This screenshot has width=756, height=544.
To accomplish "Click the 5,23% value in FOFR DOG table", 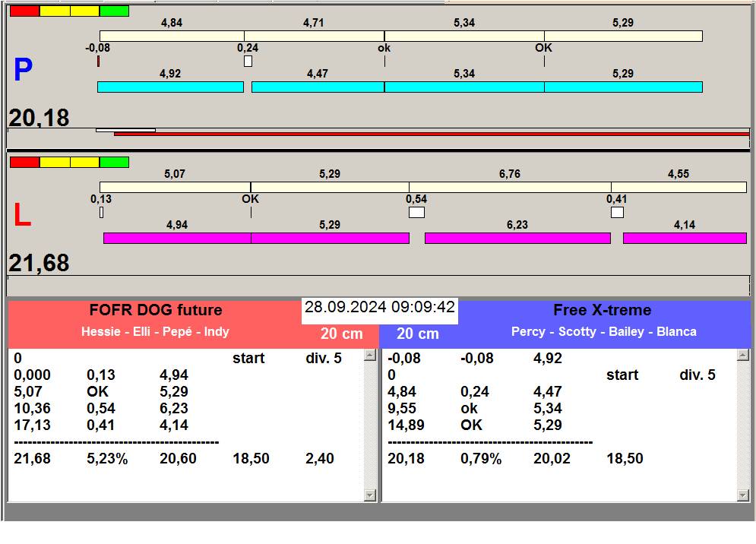I will pyautogui.click(x=107, y=459).
